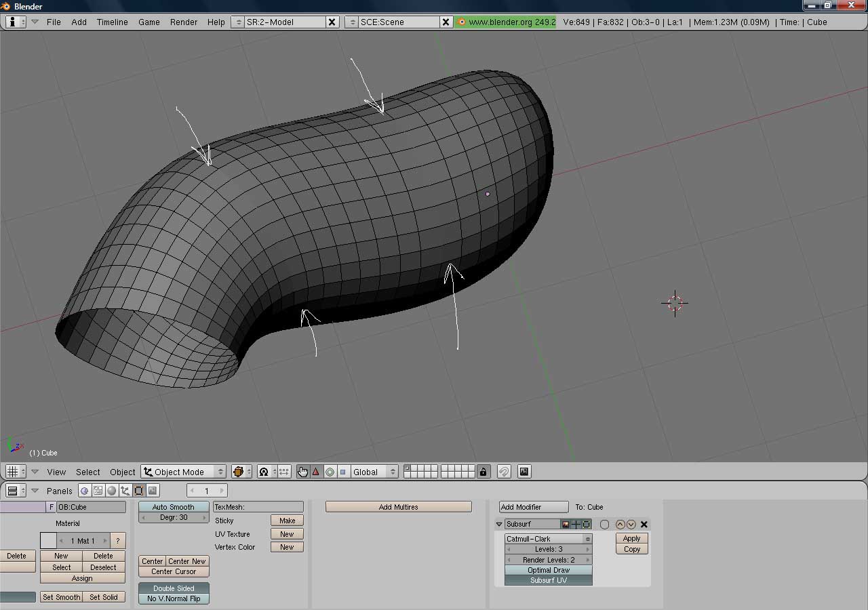868x610 pixels.
Task: Open the Script context panel button
Action: click(x=98, y=491)
